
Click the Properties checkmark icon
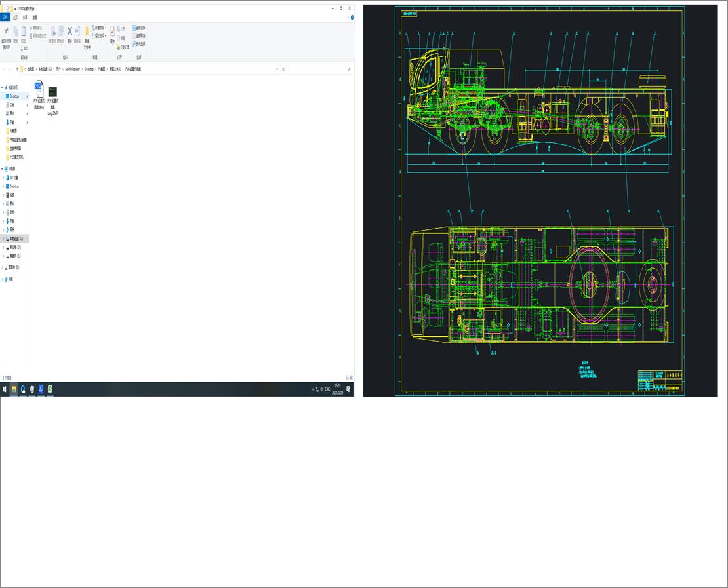(x=112, y=31)
